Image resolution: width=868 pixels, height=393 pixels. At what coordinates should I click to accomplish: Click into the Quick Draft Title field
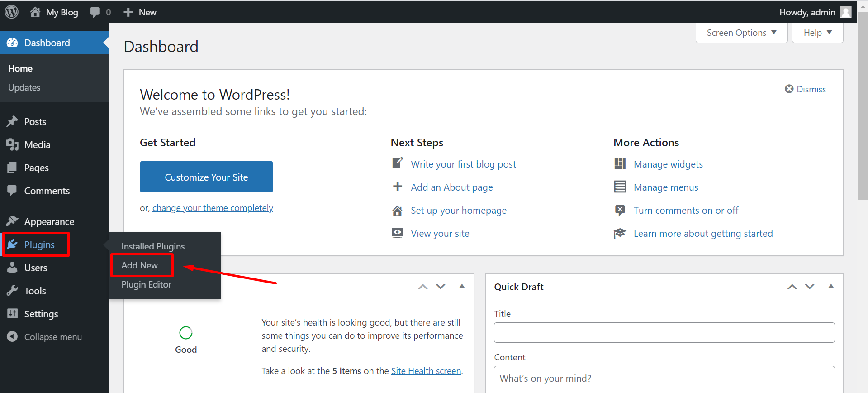664,333
